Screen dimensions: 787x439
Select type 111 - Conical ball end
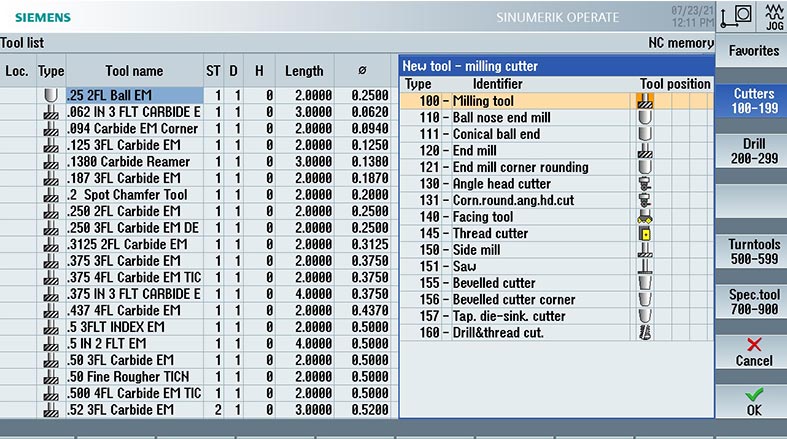pos(556,134)
